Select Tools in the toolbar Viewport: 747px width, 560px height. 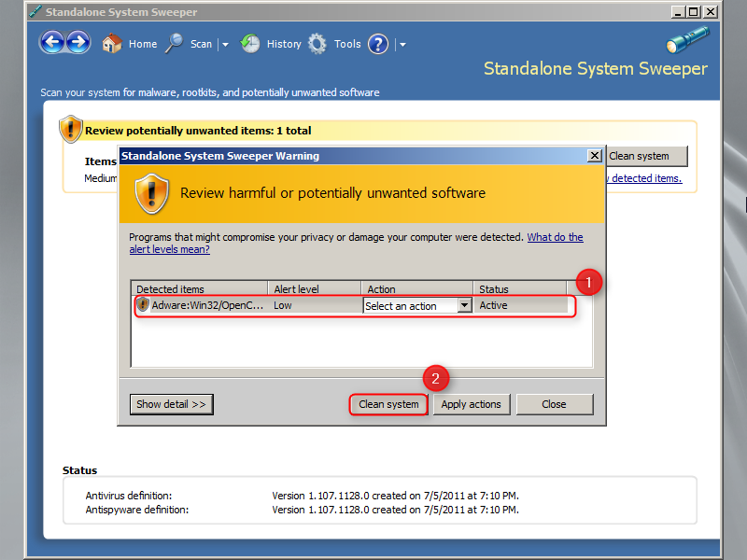347,43
